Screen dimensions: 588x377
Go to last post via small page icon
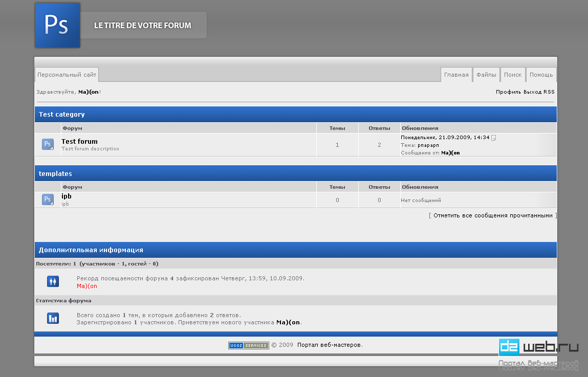point(494,138)
